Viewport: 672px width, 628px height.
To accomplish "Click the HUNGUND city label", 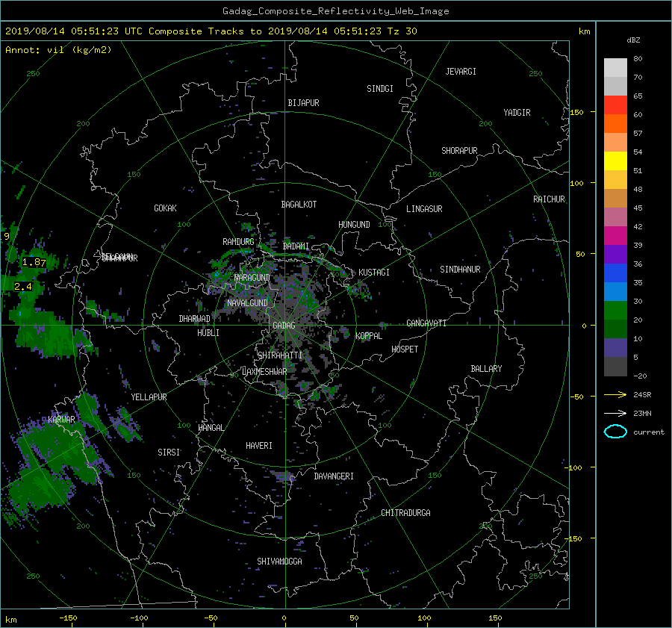I will 354,225.
